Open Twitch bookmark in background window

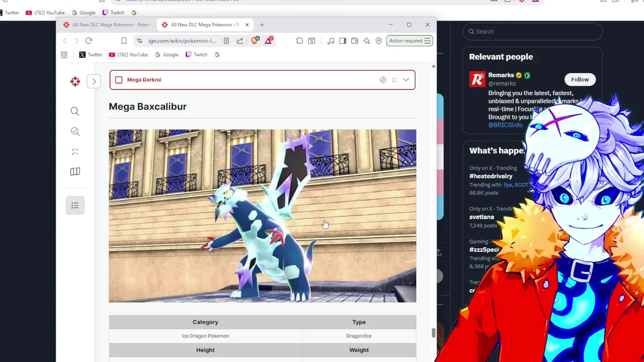[113, 13]
